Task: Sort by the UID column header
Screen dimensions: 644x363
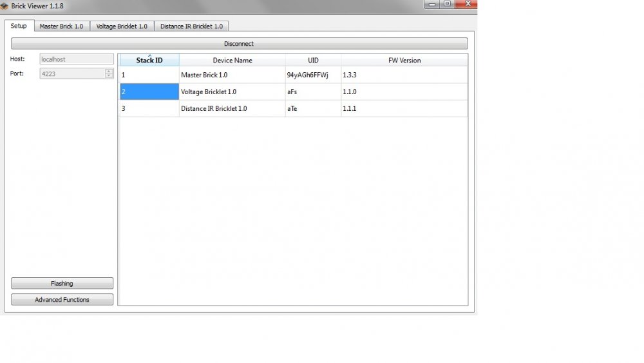Action: [313, 61]
